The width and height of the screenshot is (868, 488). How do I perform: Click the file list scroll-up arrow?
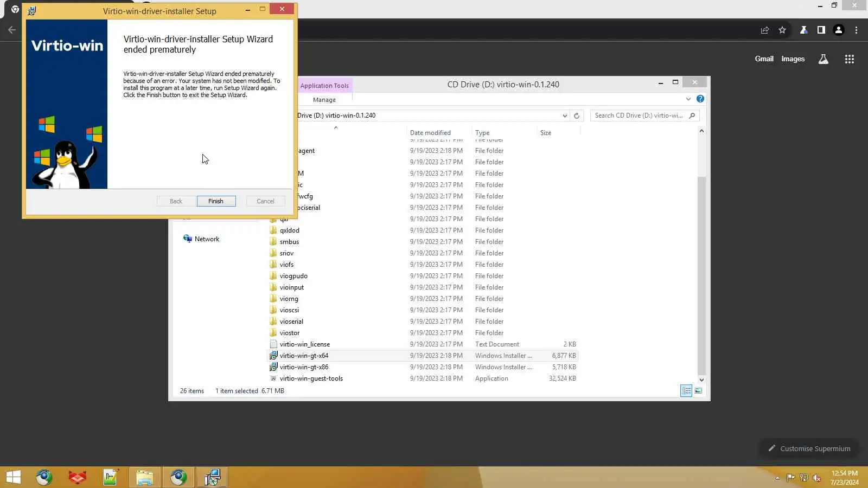(x=701, y=131)
